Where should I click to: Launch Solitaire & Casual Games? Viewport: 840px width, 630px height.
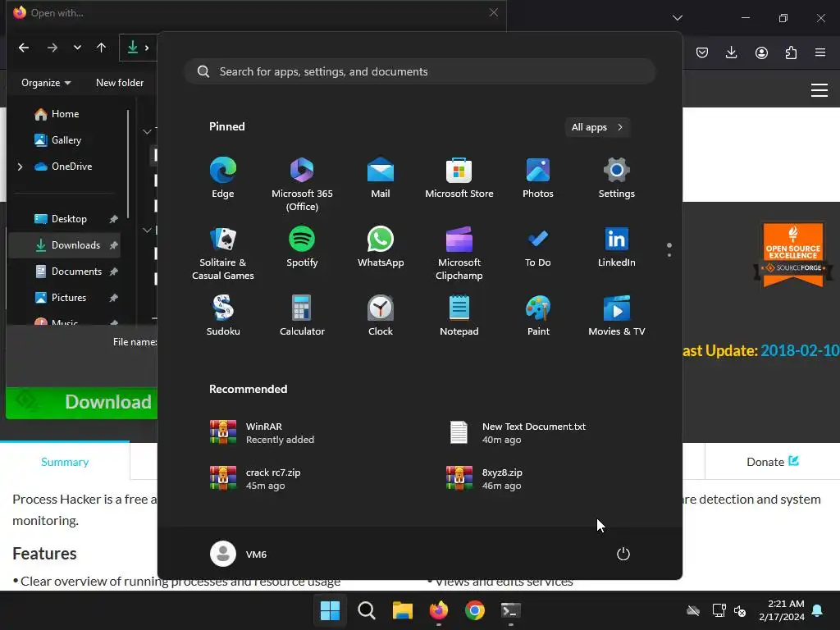223,253
